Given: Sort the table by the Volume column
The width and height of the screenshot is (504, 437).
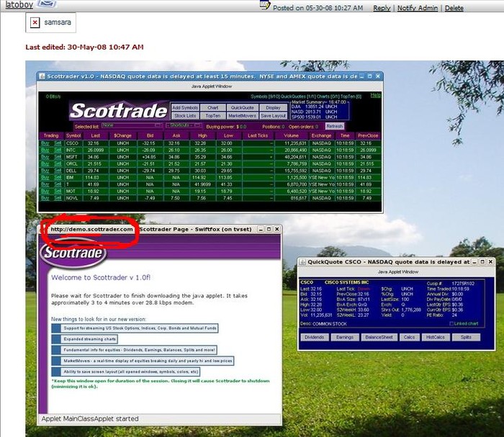Looking at the screenshot, I should click(291, 135).
